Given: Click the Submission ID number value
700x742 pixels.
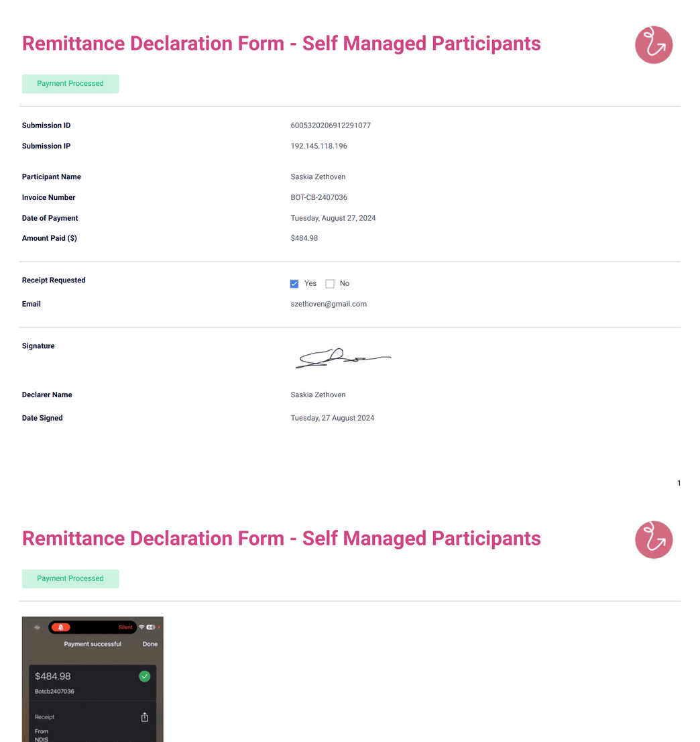Looking at the screenshot, I should point(331,125).
